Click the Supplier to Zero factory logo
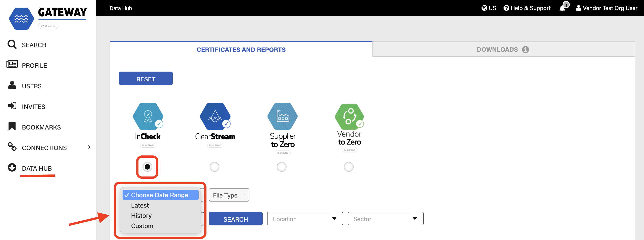The width and height of the screenshot is (644, 240). tap(283, 117)
